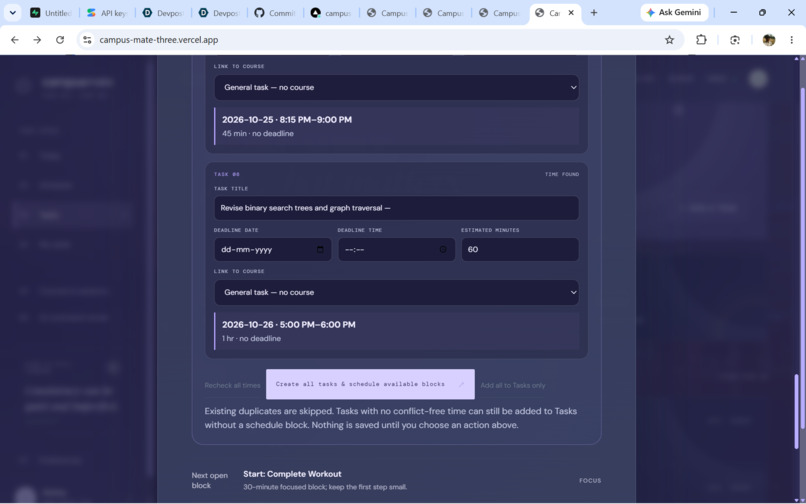Open the Chrome profile avatar
This screenshot has height=504, width=806.
[x=769, y=40]
